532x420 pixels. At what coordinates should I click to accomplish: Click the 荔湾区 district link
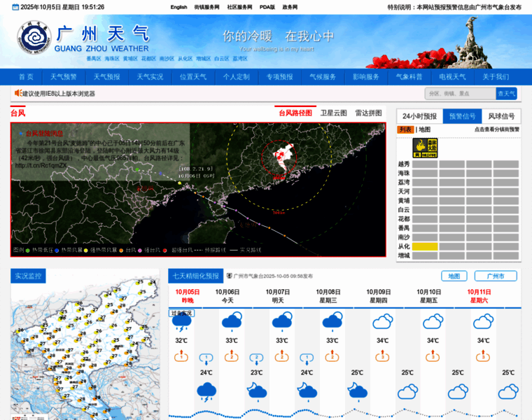pyautogui.click(x=240, y=59)
